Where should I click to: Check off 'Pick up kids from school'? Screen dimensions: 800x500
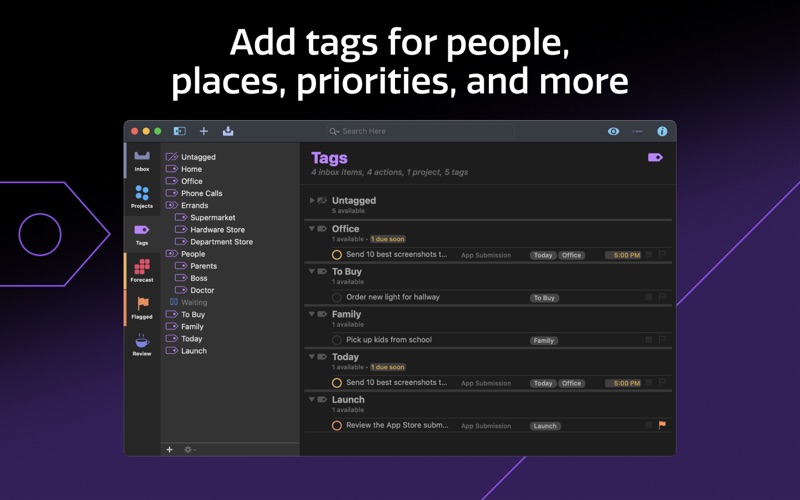[x=337, y=340]
